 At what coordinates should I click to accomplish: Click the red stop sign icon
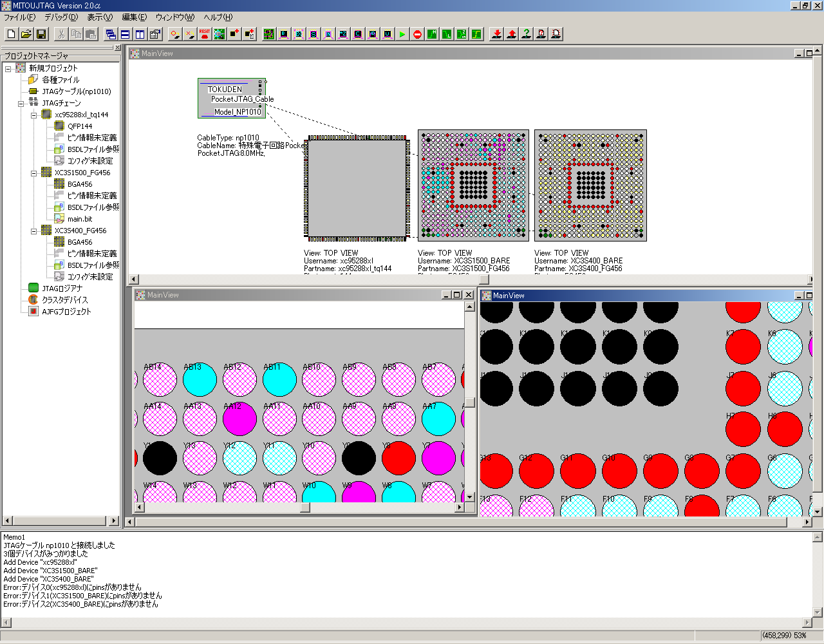(x=417, y=34)
